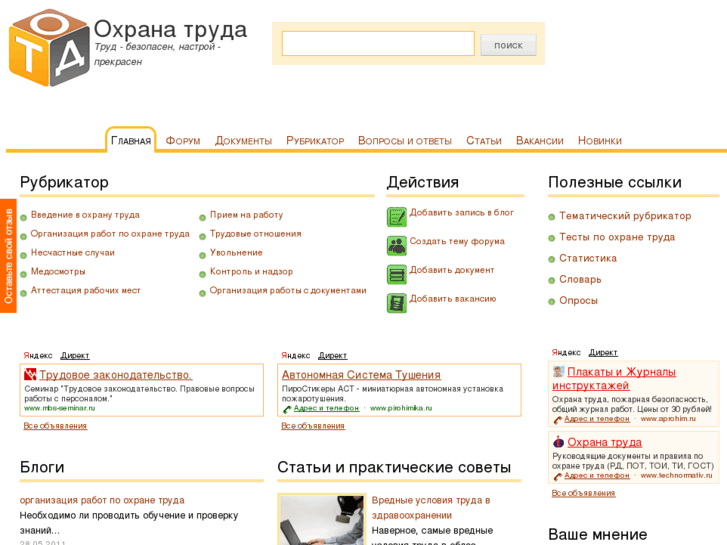The height and width of the screenshot is (545, 727).
Task: Click www.mbs-seminar.ru ad address
Action: (x=59, y=408)
